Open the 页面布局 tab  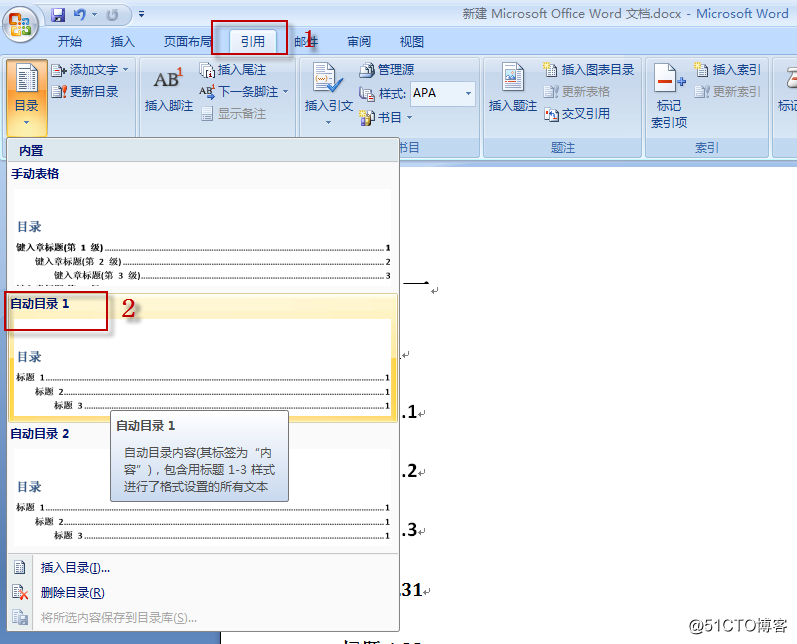[x=187, y=42]
